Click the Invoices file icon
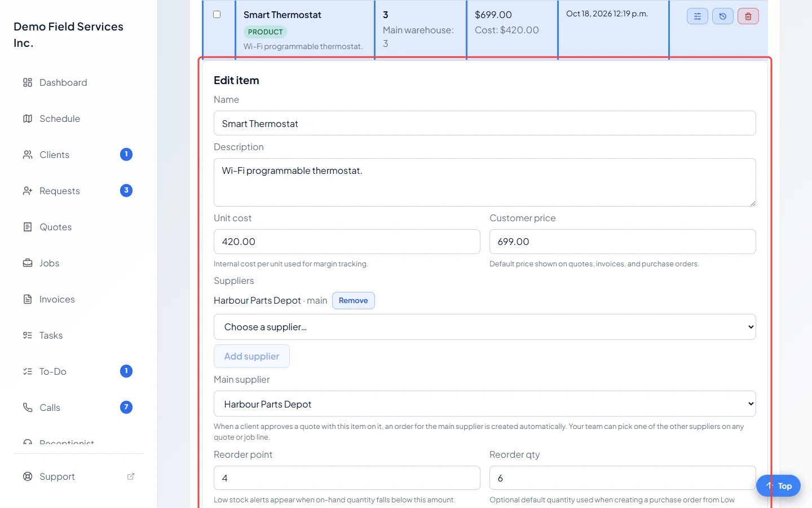Image resolution: width=812 pixels, height=508 pixels. pos(28,299)
